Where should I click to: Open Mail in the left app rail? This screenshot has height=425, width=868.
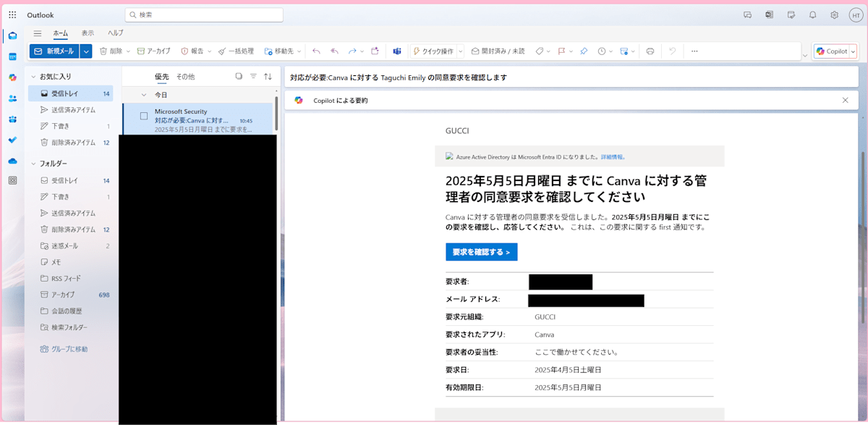[12, 35]
